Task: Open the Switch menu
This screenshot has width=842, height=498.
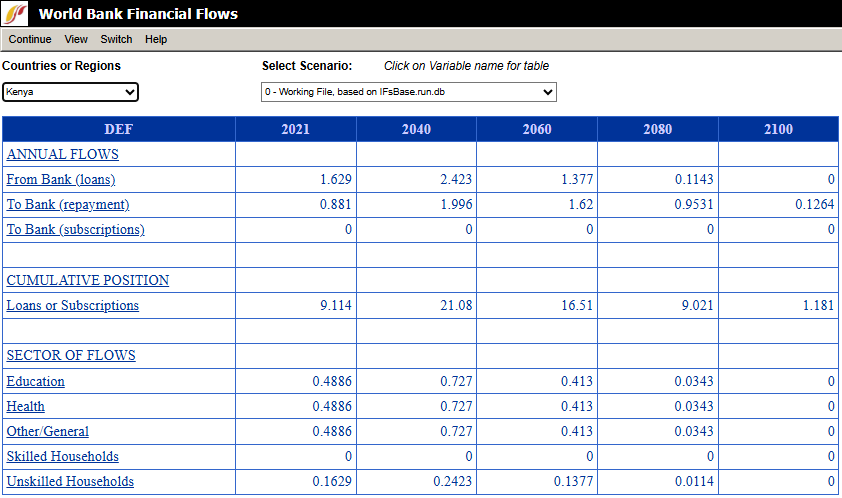Action: pos(116,39)
